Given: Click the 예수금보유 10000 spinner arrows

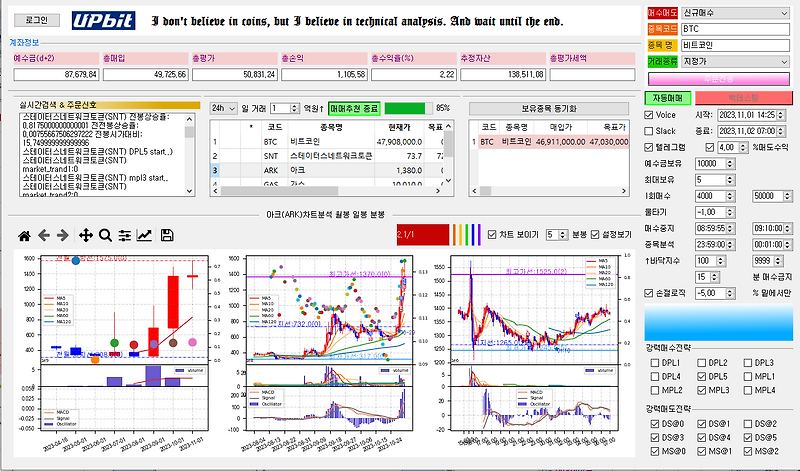Looking at the screenshot, I should [730, 164].
